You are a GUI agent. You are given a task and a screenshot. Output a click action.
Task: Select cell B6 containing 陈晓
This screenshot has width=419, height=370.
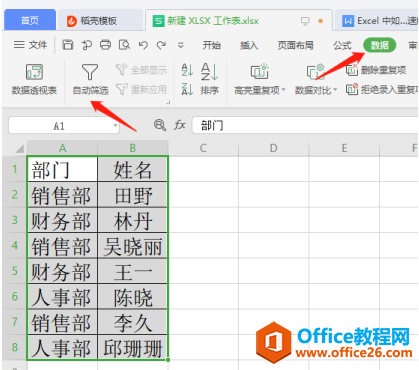pos(133,296)
